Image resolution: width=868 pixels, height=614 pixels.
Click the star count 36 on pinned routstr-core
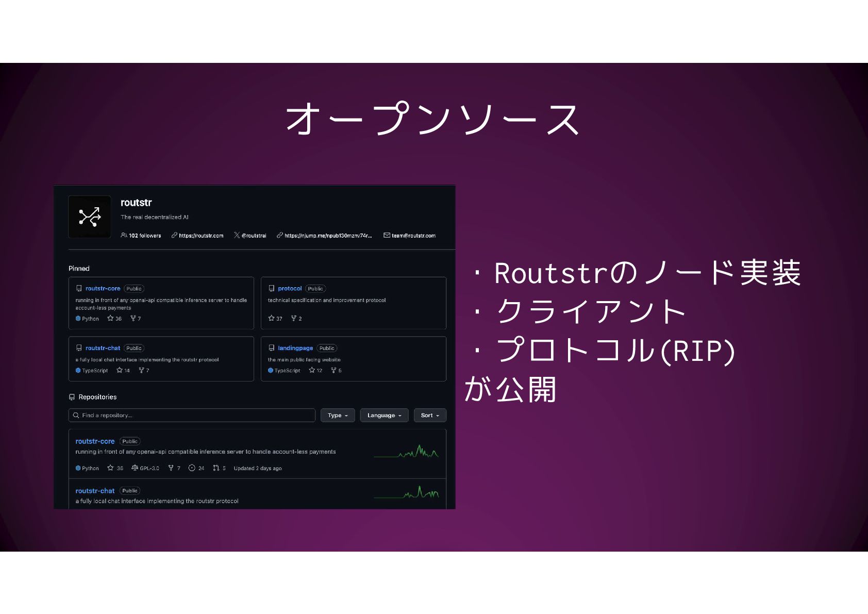coord(114,319)
